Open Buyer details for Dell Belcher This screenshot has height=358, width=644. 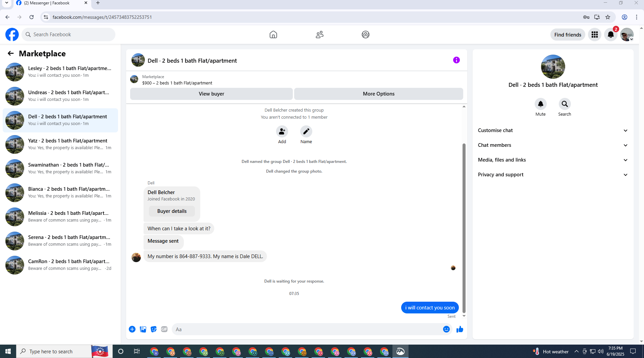pos(172,211)
